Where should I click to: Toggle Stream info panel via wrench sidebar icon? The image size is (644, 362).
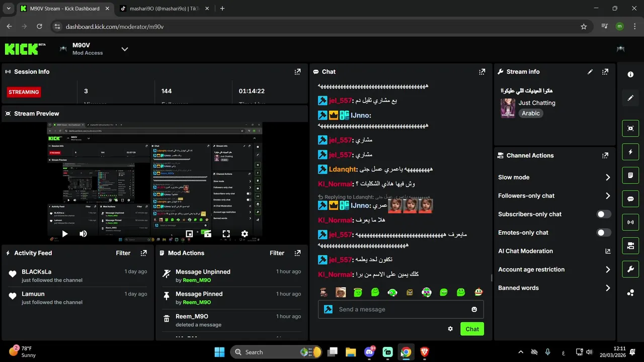pos(630,269)
